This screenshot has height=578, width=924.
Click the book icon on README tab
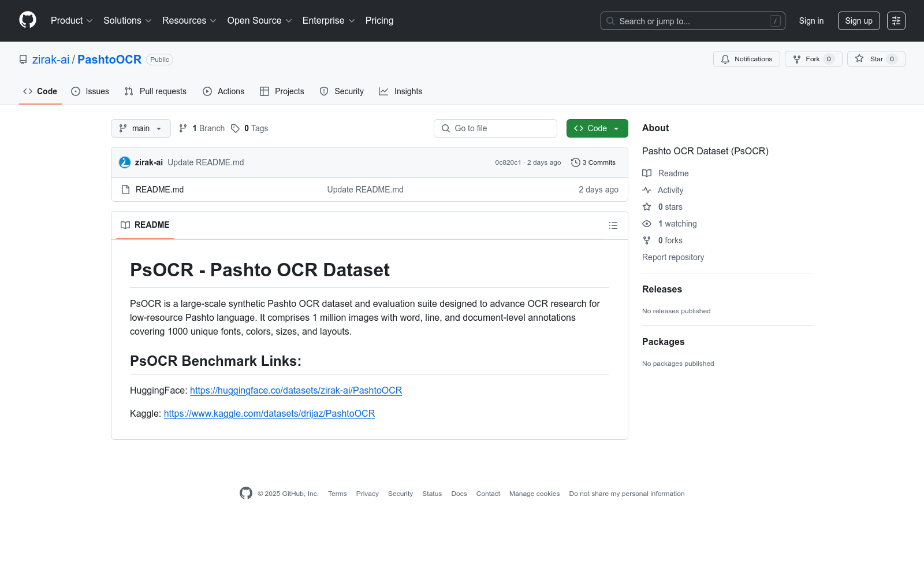pos(125,225)
